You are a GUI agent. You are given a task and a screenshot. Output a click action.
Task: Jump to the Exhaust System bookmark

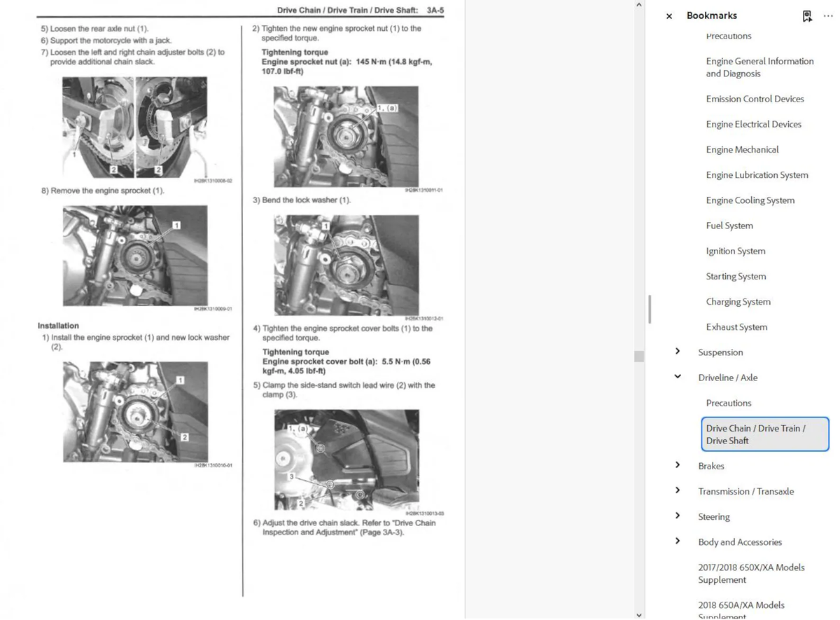[736, 327]
